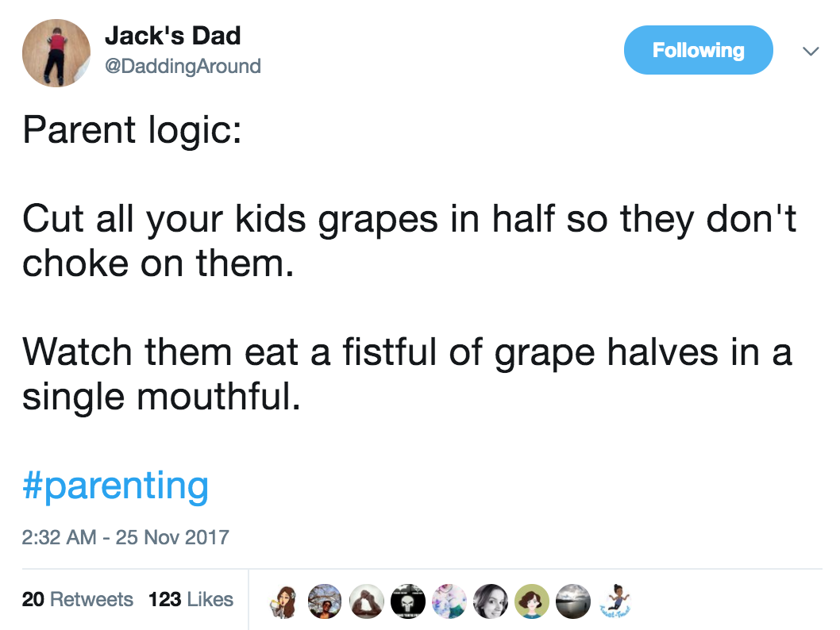Open the 2:32 AM - 25 Nov 2017 timestamp
The height and width of the screenshot is (630, 840).
point(125,537)
